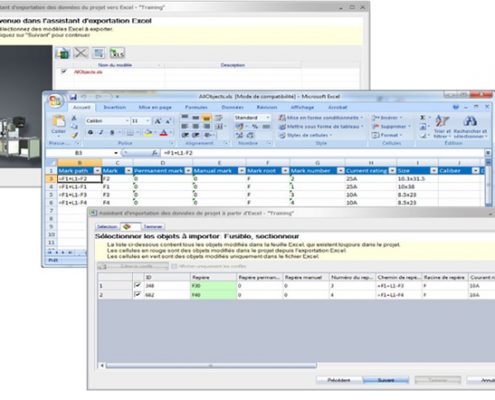Click the AutoSum sigma icon in Excel
Viewport: 495px width, 400px height.
(423, 118)
